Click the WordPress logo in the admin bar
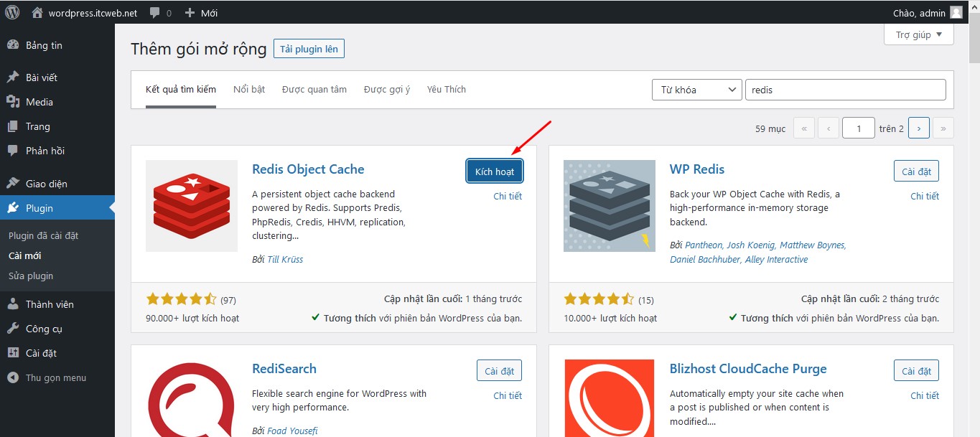 (x=11, y=12)
